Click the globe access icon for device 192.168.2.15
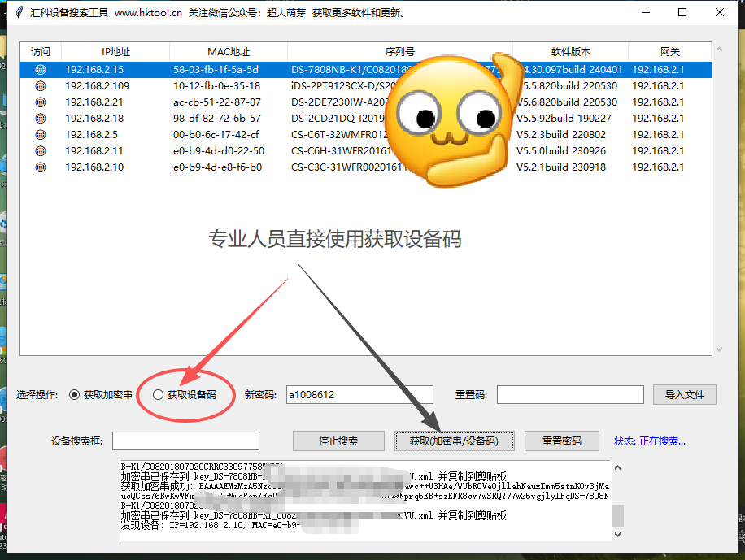The height and width of the screenshot is (560, 745). point(40,69)
